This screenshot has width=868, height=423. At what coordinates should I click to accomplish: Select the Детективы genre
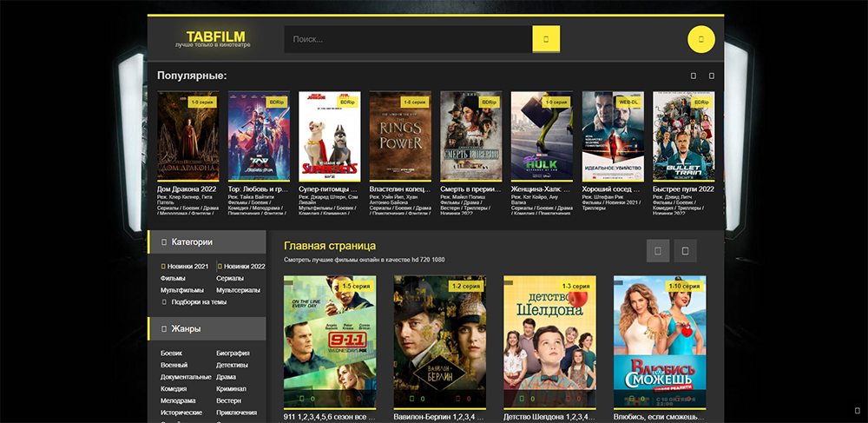232,366
